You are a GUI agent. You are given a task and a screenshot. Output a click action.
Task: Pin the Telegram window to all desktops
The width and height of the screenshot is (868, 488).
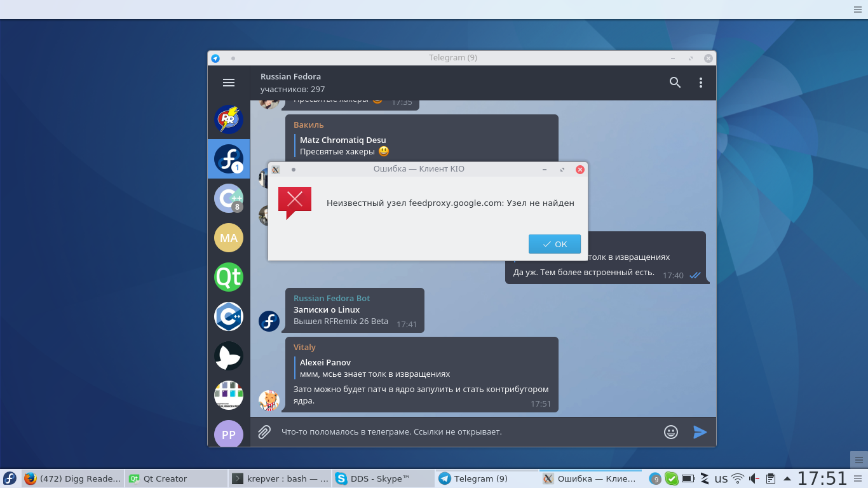tap(233, 58)
